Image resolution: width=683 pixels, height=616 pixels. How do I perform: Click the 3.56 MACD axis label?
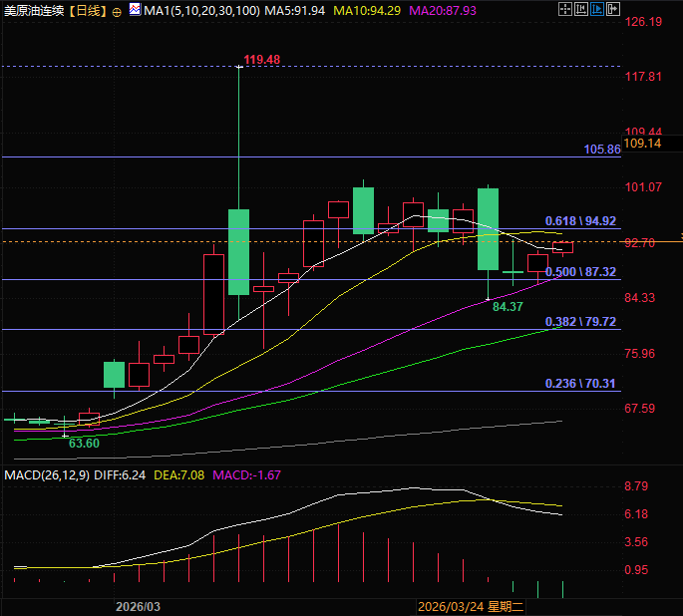coord(636,542)
